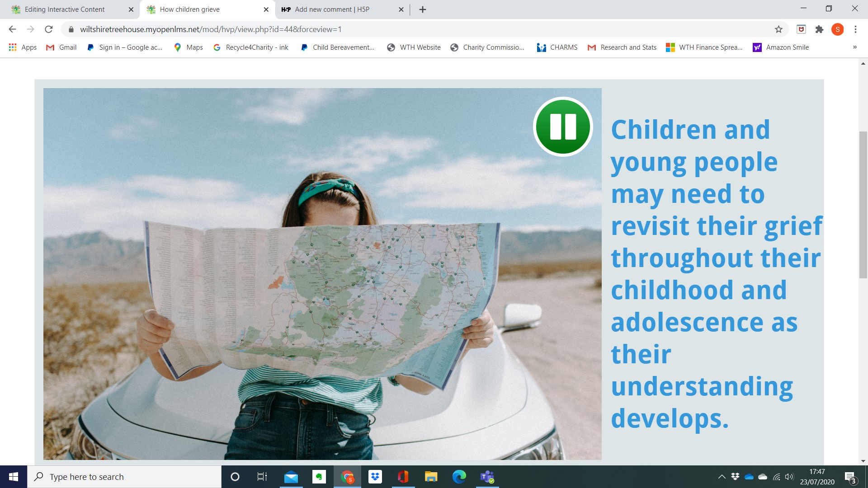Viewport: 868px width, 488px height.
Task: Open Sign in Google ac... bookmark
Action: point(124,47)
